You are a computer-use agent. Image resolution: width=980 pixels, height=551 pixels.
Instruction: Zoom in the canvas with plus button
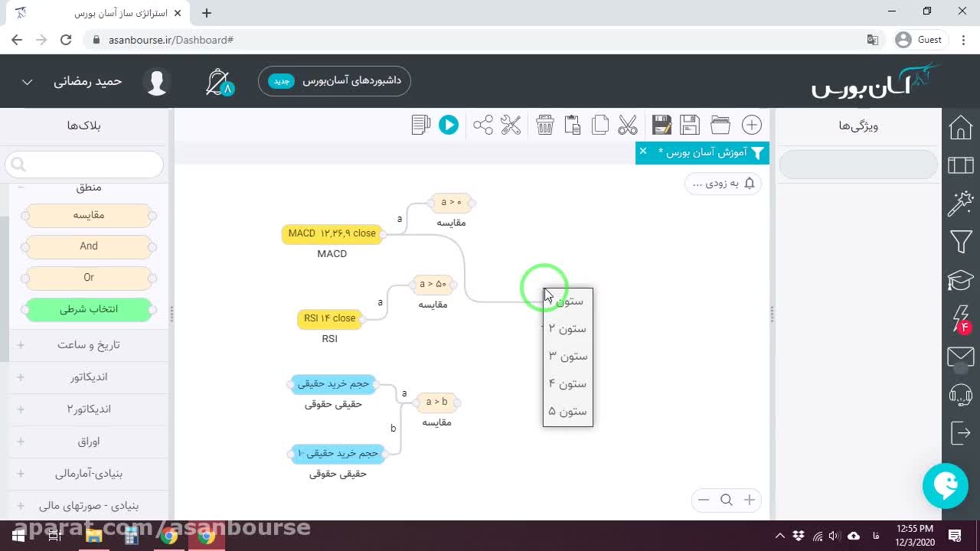tap(750, 500)
